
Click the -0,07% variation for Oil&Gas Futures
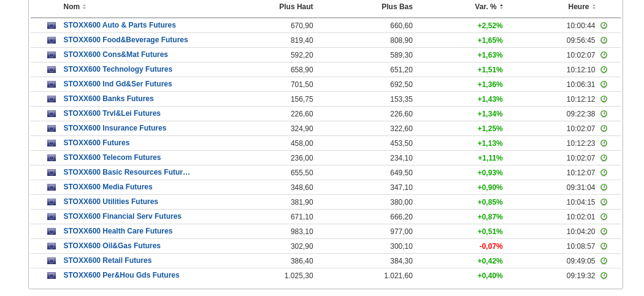coord(491,246)
